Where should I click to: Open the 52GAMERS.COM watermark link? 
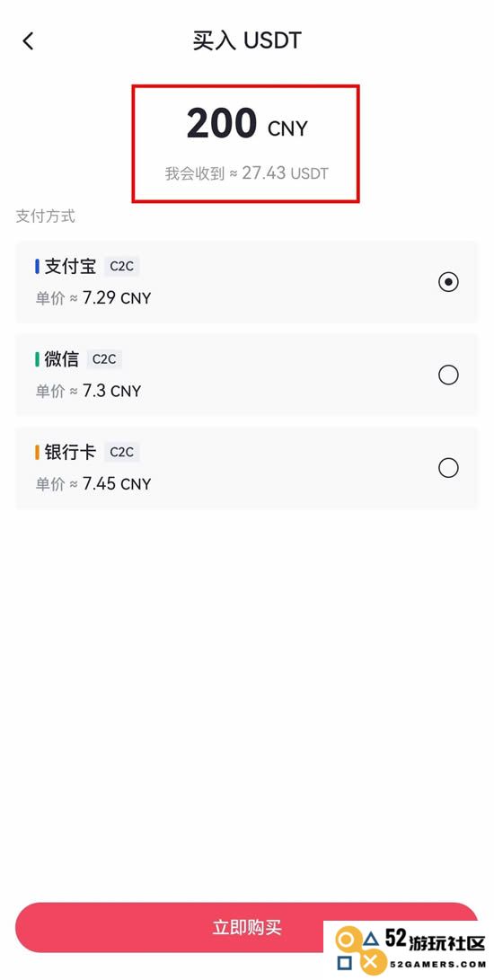tap(437, 964)
